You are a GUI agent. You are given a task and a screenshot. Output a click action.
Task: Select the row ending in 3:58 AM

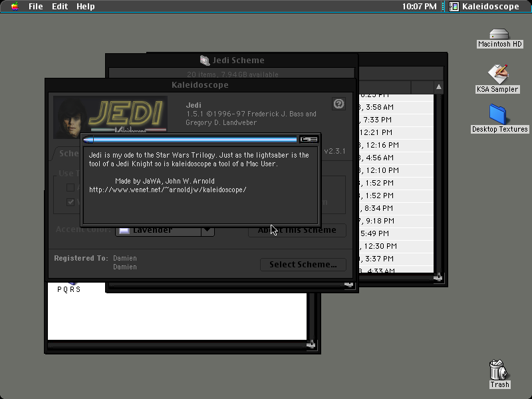[x=396, y=107]
